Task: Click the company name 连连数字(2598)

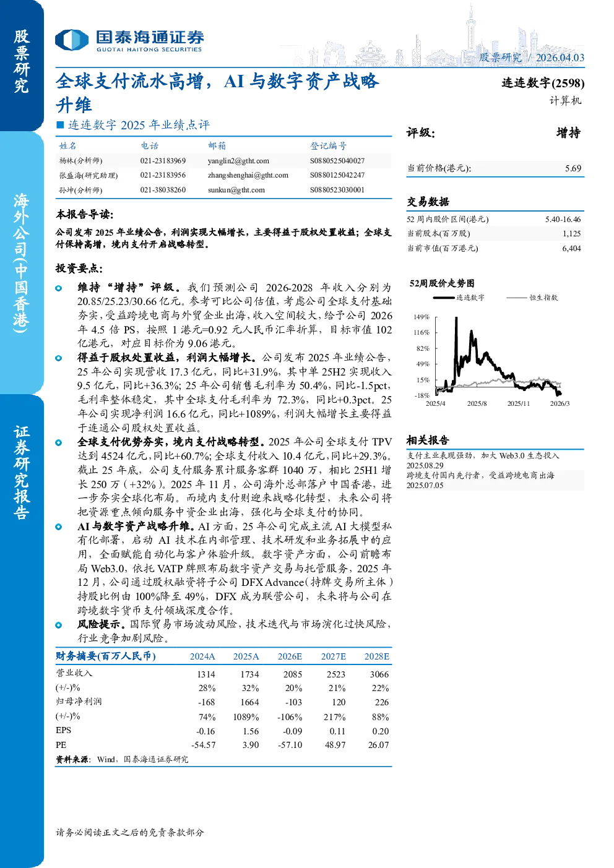Action: pos(543,83)
